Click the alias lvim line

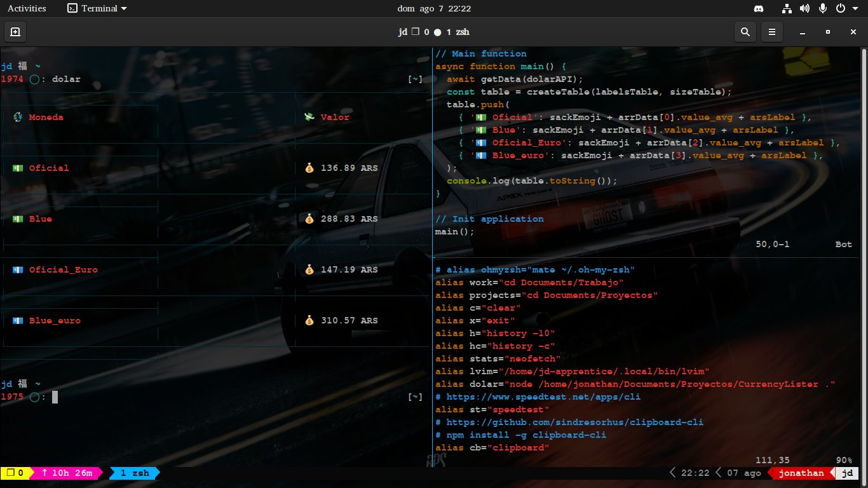pyautogui.click(x=573, y=372)
